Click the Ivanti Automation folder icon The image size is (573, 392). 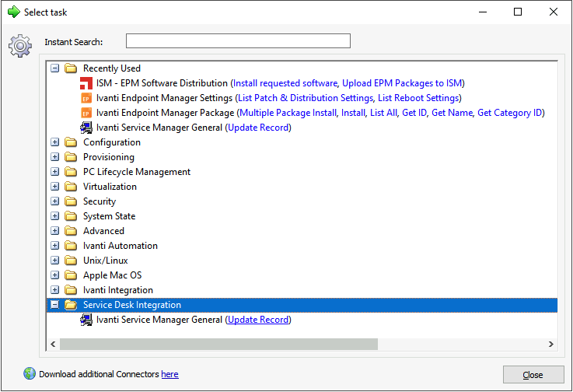tap(71, 246)
